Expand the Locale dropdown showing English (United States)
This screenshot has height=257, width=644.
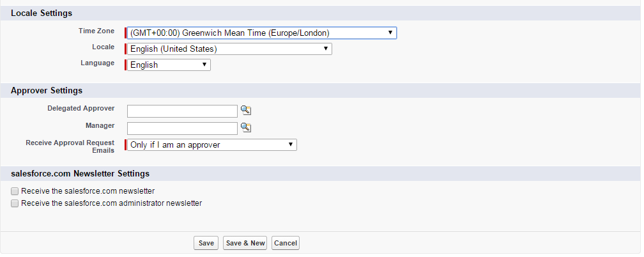coord(229,49)
